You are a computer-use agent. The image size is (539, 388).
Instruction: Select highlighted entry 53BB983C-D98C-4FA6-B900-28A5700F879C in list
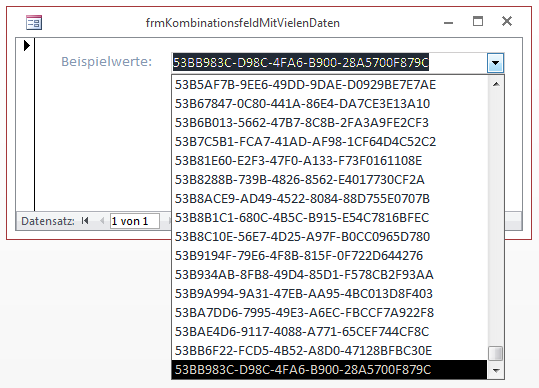pyautogui.click(x=329, y=370)
